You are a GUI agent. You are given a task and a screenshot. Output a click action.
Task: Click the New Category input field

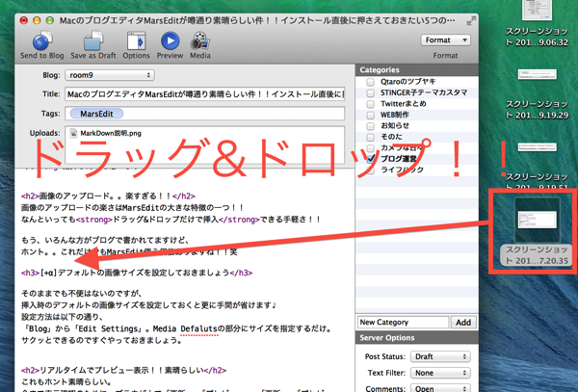coord(404,323)
